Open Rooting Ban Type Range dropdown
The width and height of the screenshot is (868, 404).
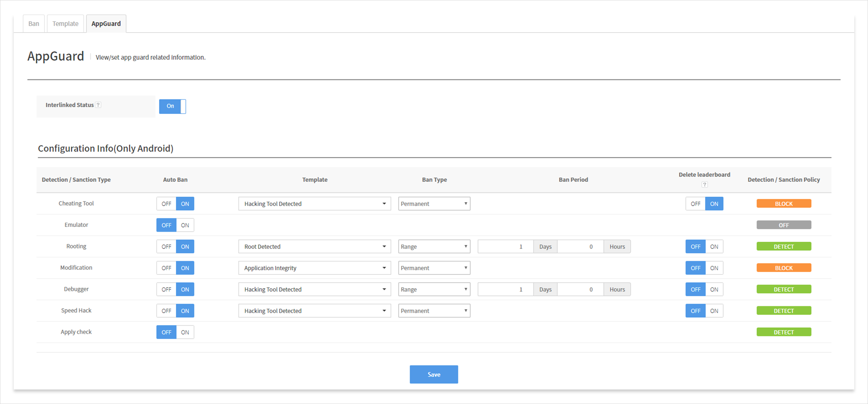coord(434,247)
